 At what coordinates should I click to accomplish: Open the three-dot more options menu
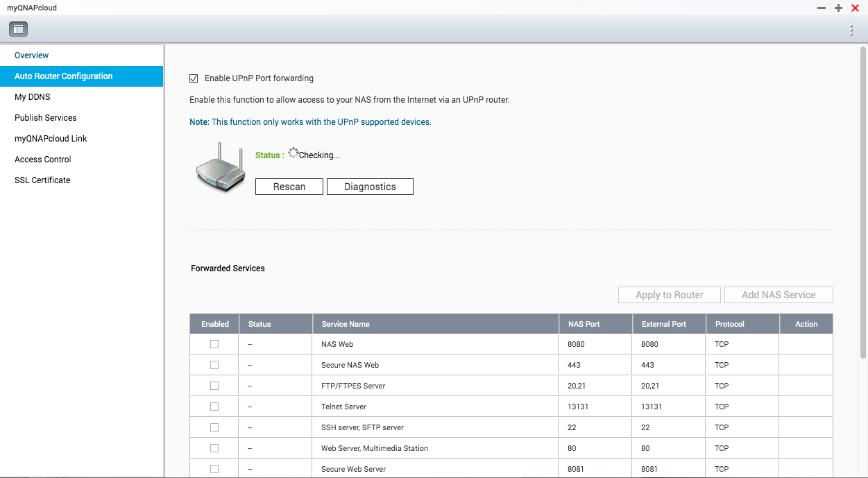pyautogui.click(x=851, y=30)
